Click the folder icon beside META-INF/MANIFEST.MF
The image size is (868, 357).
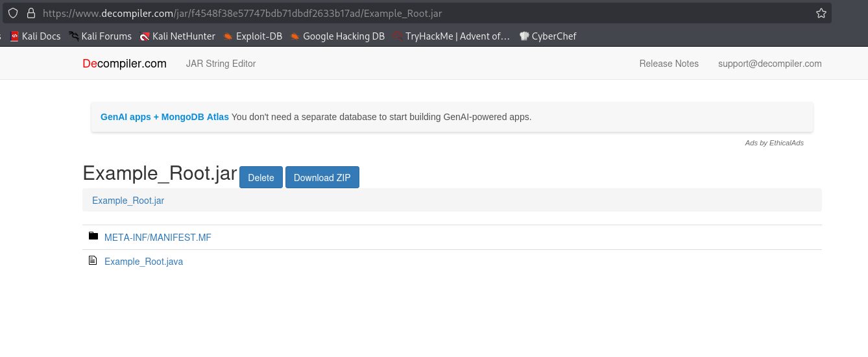coord(93,236)
